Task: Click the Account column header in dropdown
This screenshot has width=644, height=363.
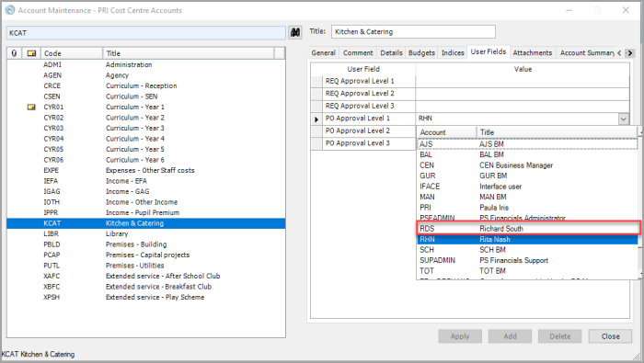Action: [x=447, y=132]
